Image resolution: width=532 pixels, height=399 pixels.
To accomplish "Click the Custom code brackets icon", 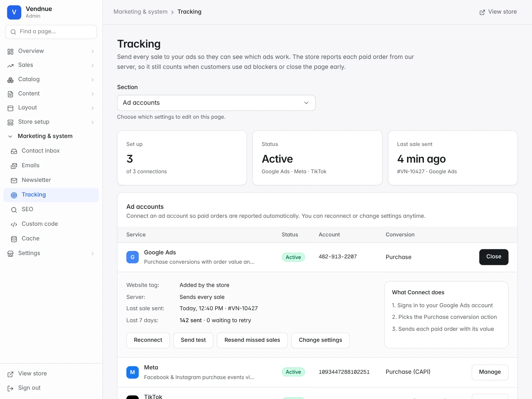I will pyautogui.click(x=14, y=224).
